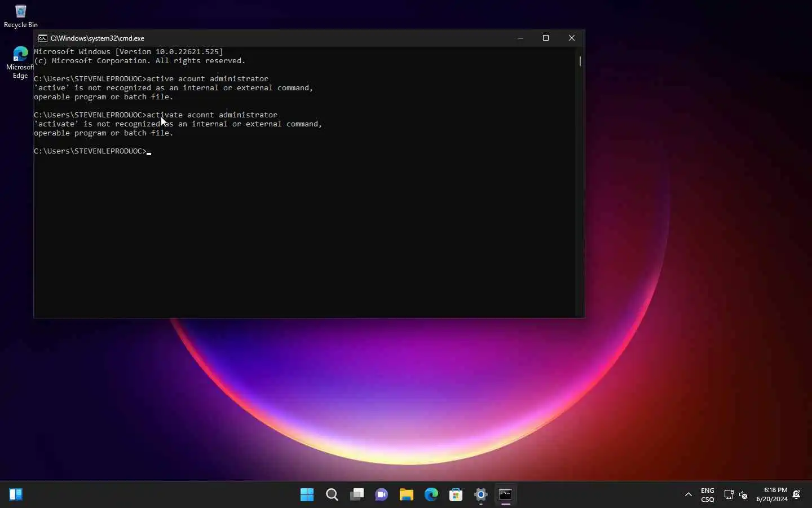Click the empty command prompt line
Image resolution: width=812 pixels, height=508 pixels.
point(92,151)
